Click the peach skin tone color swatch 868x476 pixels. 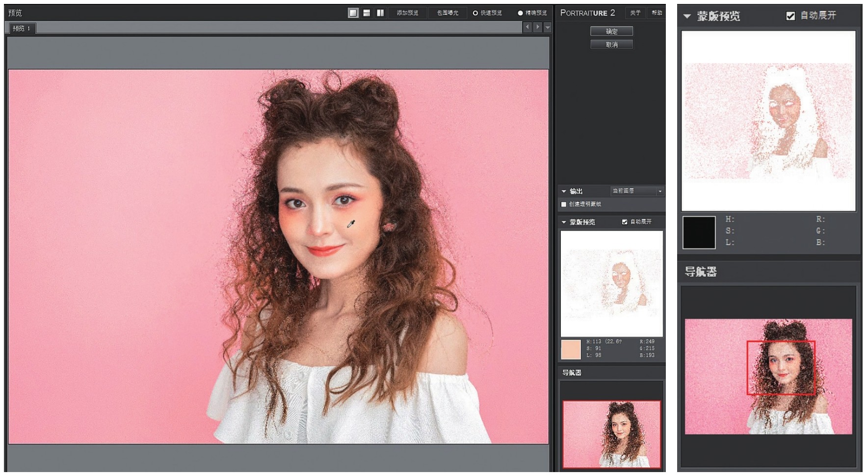[x=571, y=349]
